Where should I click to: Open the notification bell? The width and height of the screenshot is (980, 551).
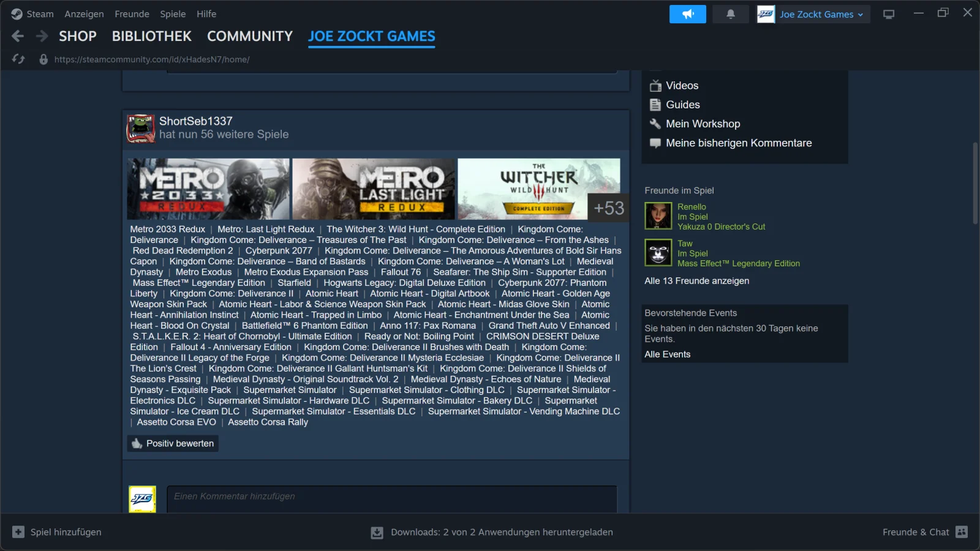731,14
